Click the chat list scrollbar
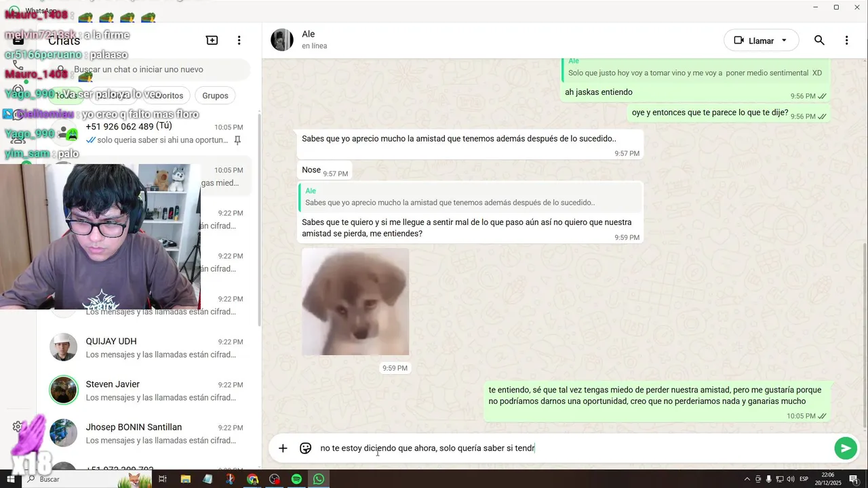Viewport: 868px width, 488px height. click(x=259, y=220)
